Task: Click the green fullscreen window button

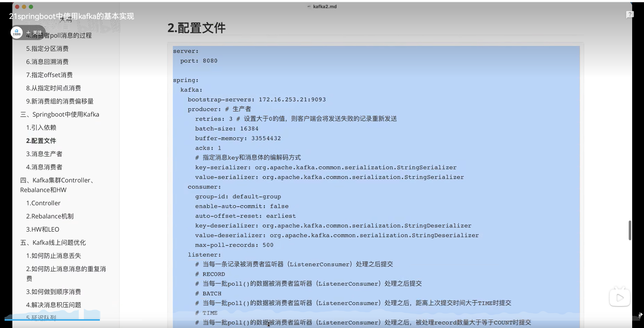Action: 31,7
